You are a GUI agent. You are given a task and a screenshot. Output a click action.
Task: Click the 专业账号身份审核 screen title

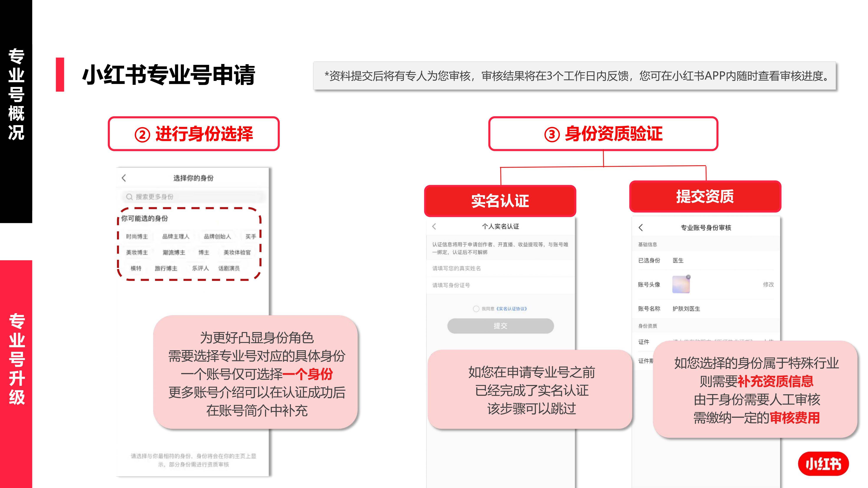[706, 228]
